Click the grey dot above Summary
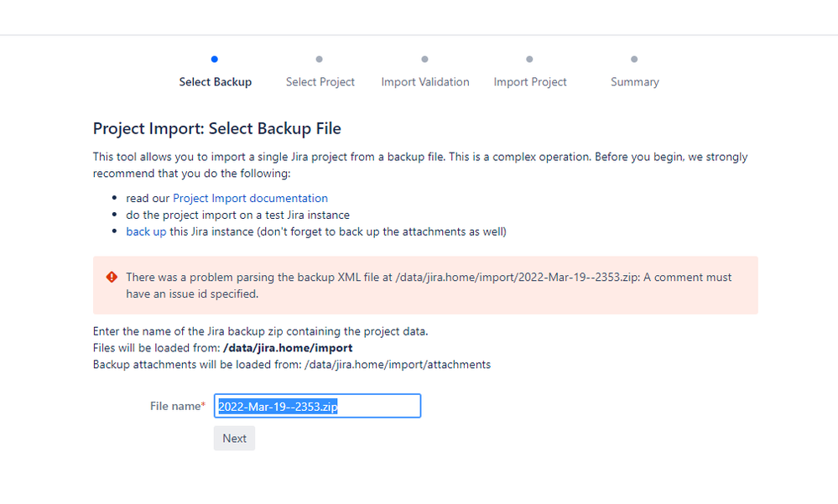 point(634,59)
